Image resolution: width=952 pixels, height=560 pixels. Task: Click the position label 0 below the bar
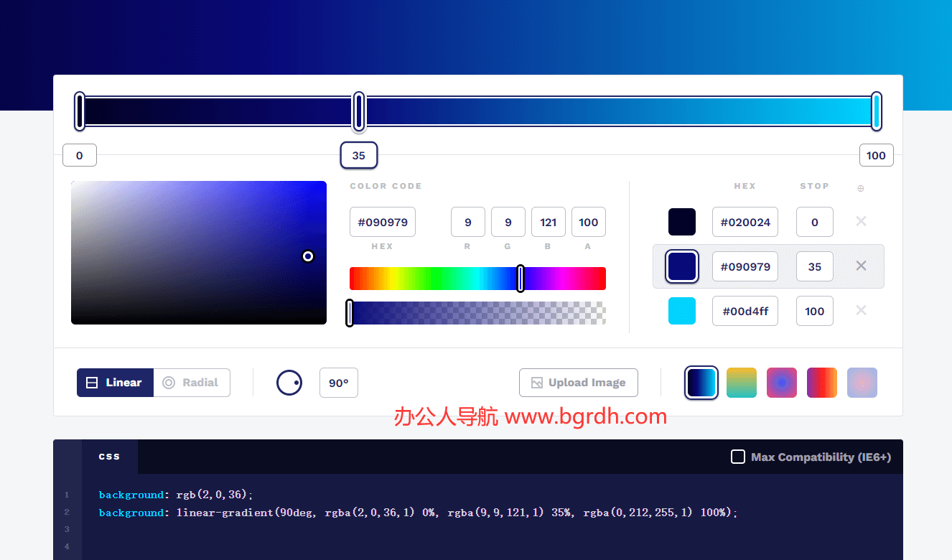[x=80, y=155]
